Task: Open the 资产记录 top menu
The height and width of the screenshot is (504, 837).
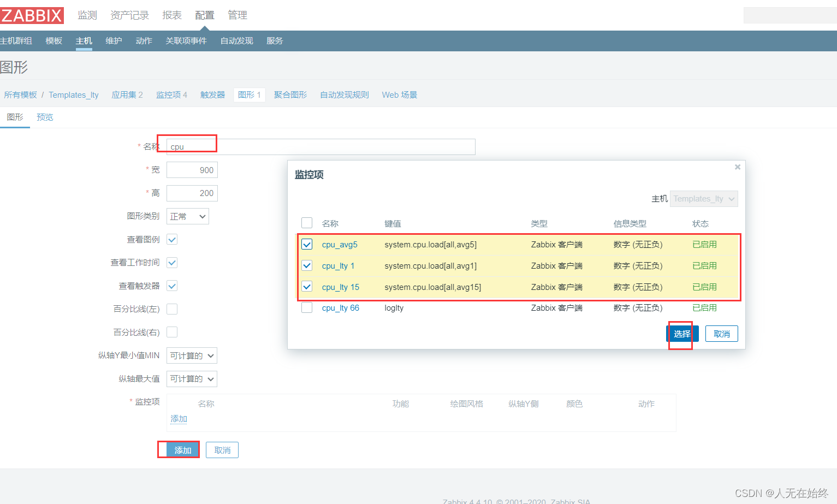Action: point(129,15)
